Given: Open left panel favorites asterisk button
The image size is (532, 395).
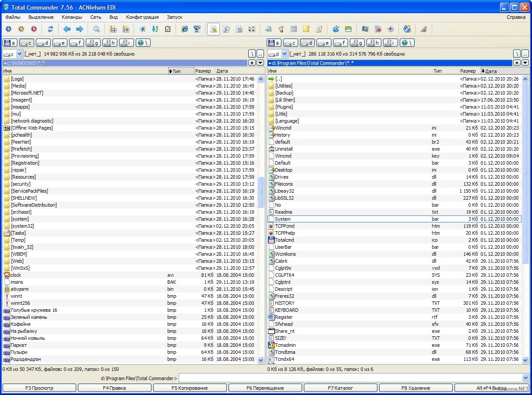Looking at the screenshot, I should (252, 63).
